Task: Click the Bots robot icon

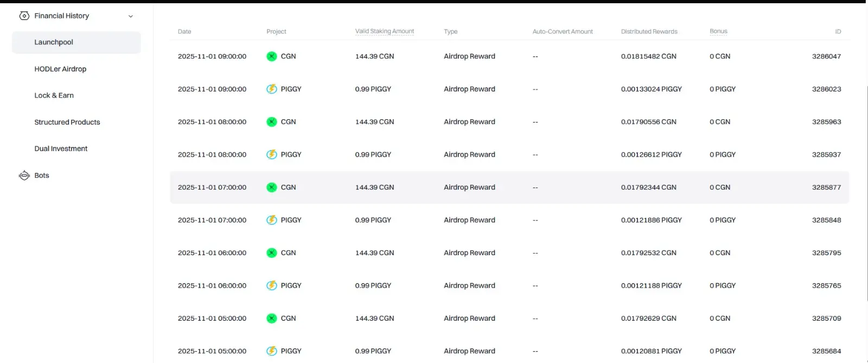Action: coord(24,176)
